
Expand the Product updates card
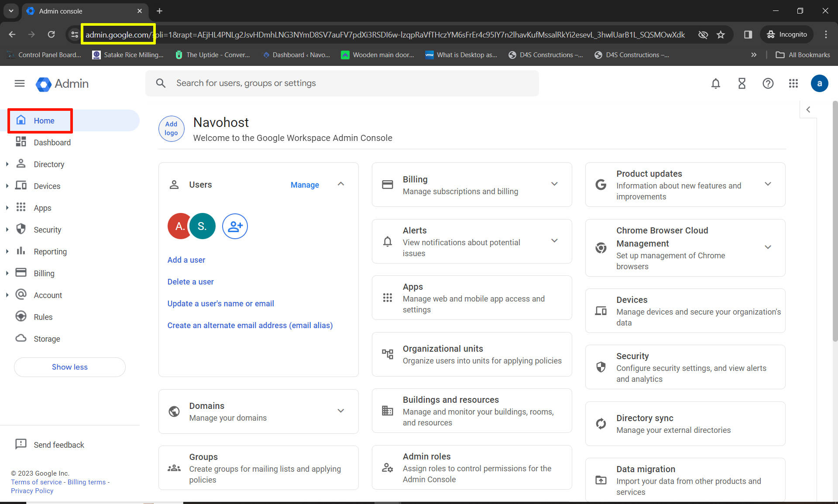768,184
